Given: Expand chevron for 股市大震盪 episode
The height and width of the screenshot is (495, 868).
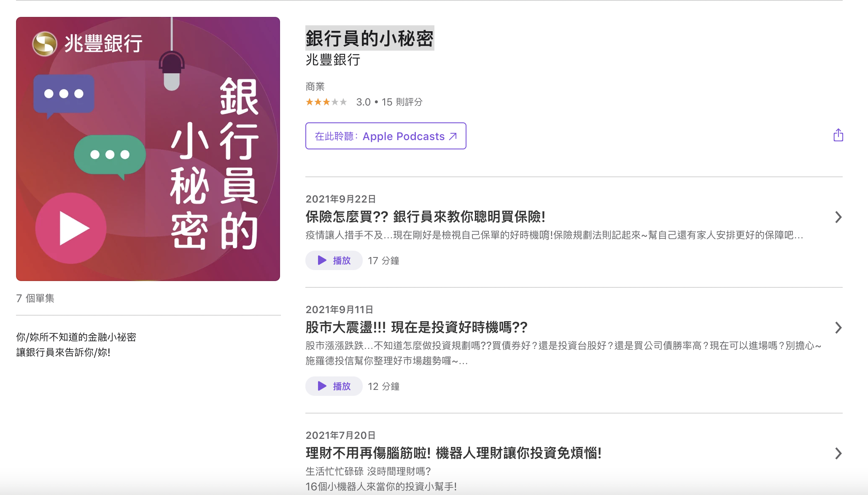Looking at the screenshot, I should tap(838, 328).
